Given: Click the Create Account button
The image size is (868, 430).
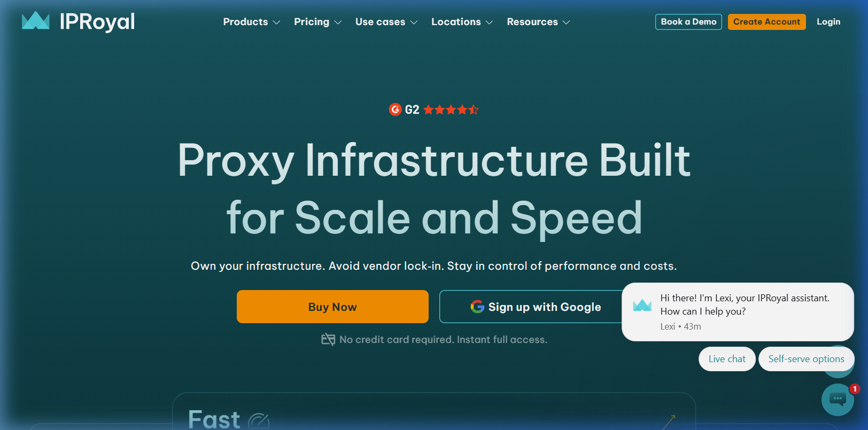Looking at the screenshot, I should click(766, 22).
